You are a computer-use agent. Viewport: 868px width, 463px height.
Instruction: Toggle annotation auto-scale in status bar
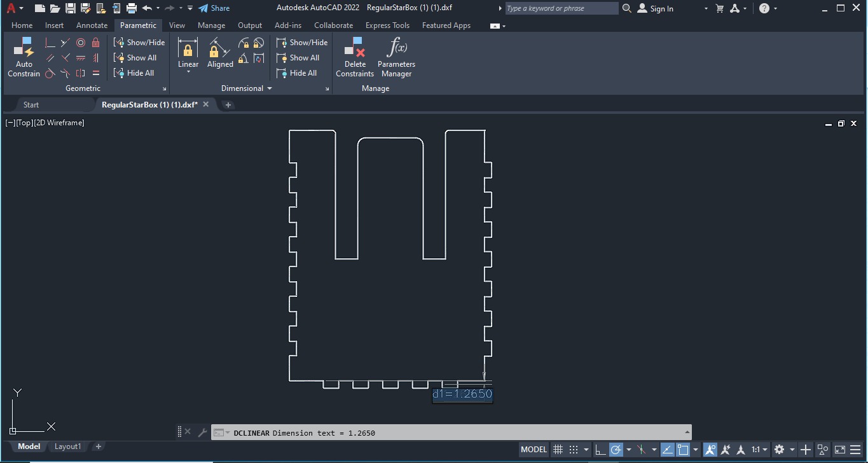coord(725,450)
